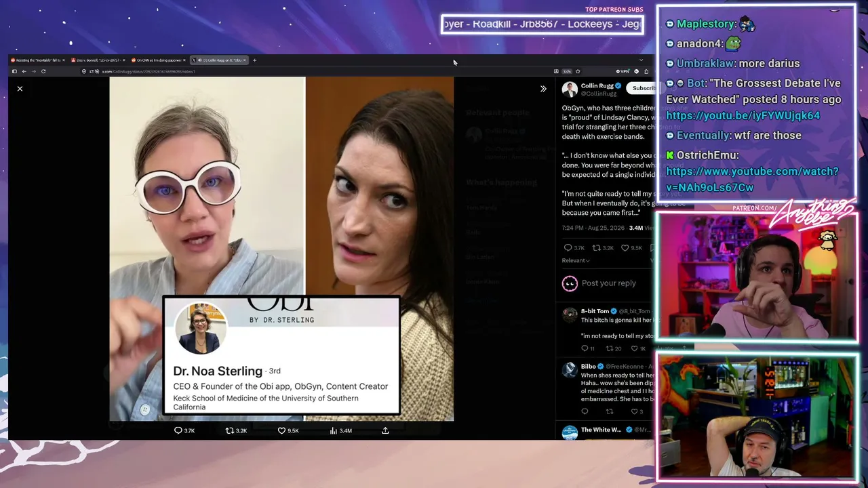Click the 8-bit Tom username

[595, 311]
